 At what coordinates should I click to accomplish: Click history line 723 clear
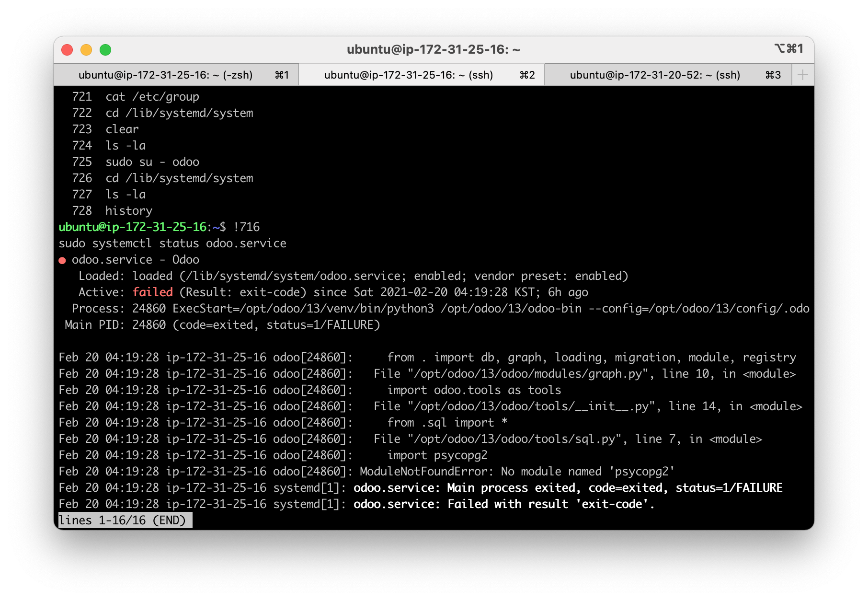click(x=105, y=129)
